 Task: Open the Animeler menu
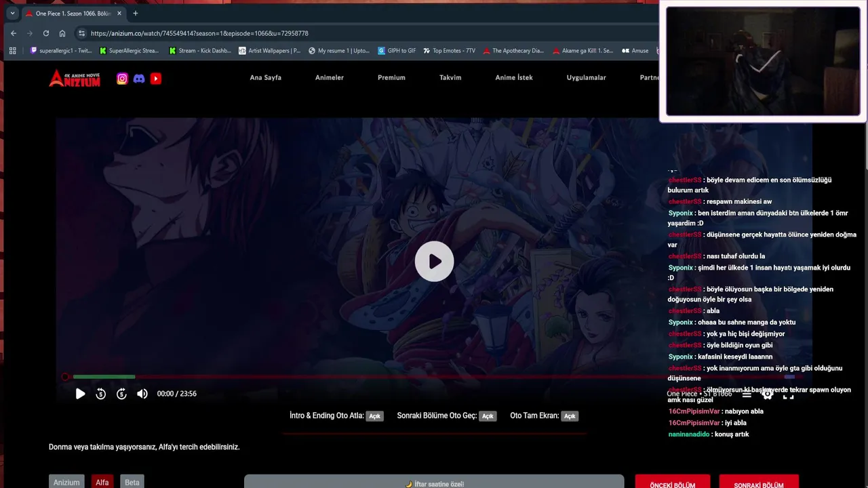(330, 78)
